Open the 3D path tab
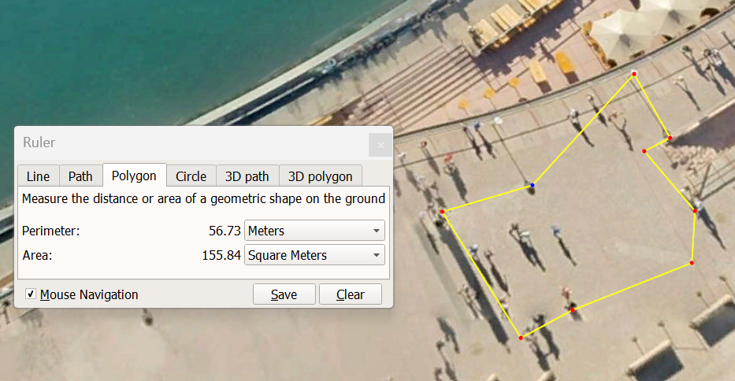The height and width of the screenshot is (381, 735). (247, 176)
